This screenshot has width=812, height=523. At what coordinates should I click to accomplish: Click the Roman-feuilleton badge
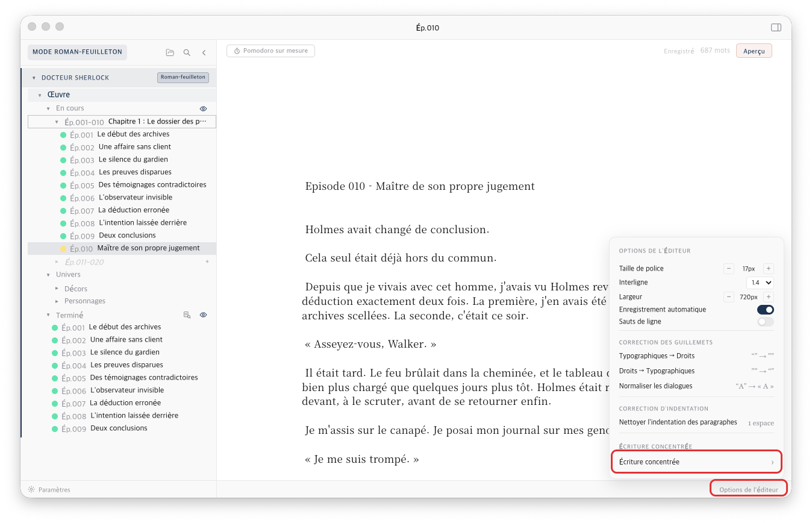pos(183,77)
